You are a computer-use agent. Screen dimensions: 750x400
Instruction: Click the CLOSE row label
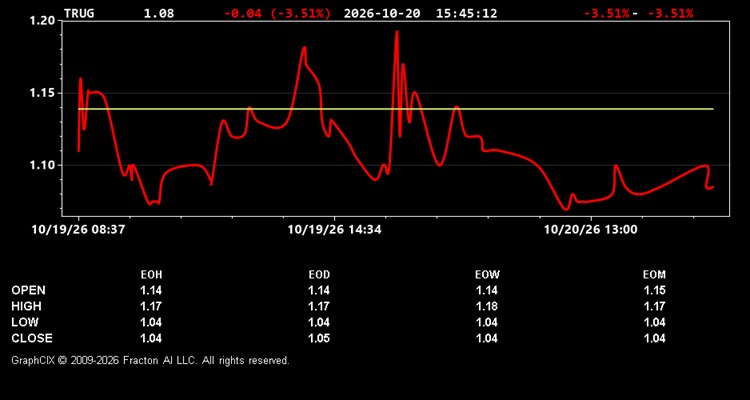[x=32, y=338]
